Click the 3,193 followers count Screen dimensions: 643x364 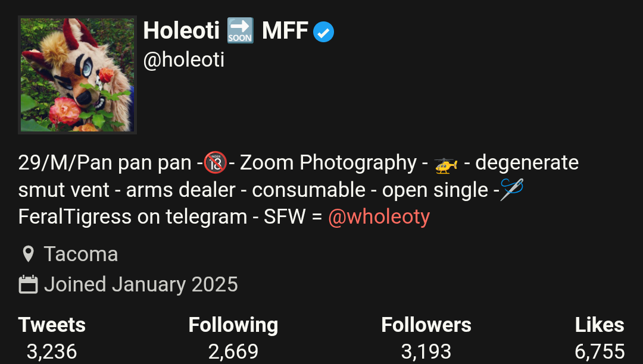tap(426, 352)
